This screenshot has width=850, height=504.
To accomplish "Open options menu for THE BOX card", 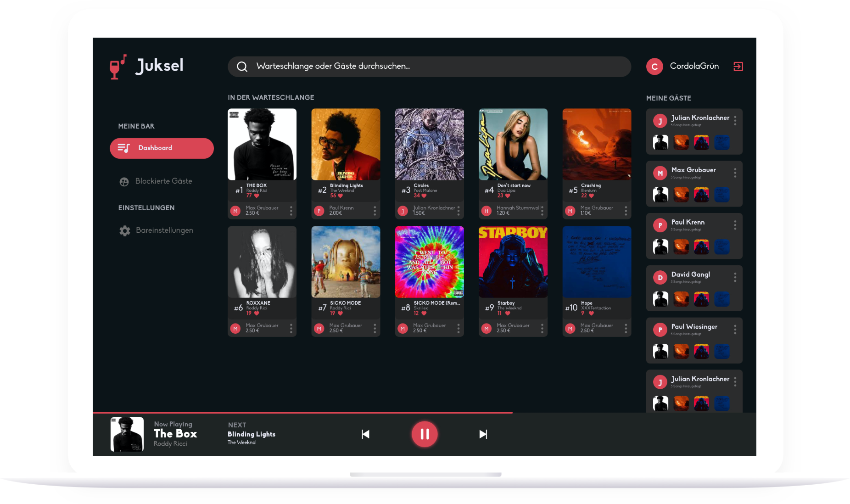I will click(x=291, y=211).
